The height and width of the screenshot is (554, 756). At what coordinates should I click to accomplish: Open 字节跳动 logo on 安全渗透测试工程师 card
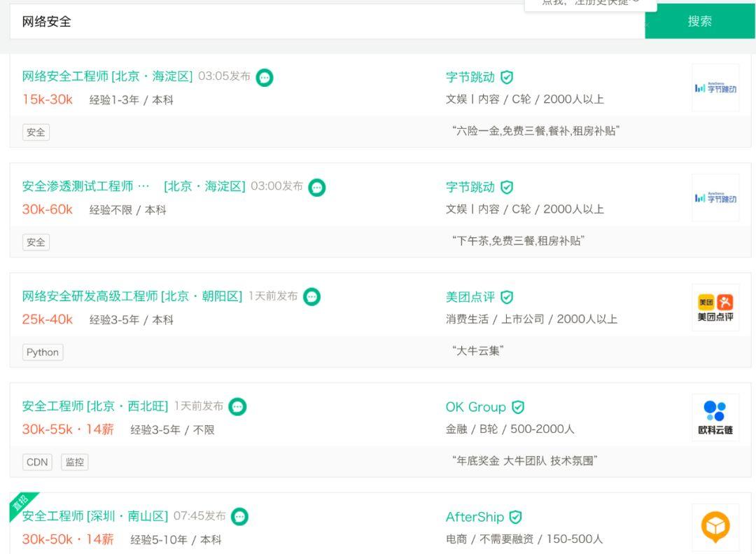click(715, 198)
